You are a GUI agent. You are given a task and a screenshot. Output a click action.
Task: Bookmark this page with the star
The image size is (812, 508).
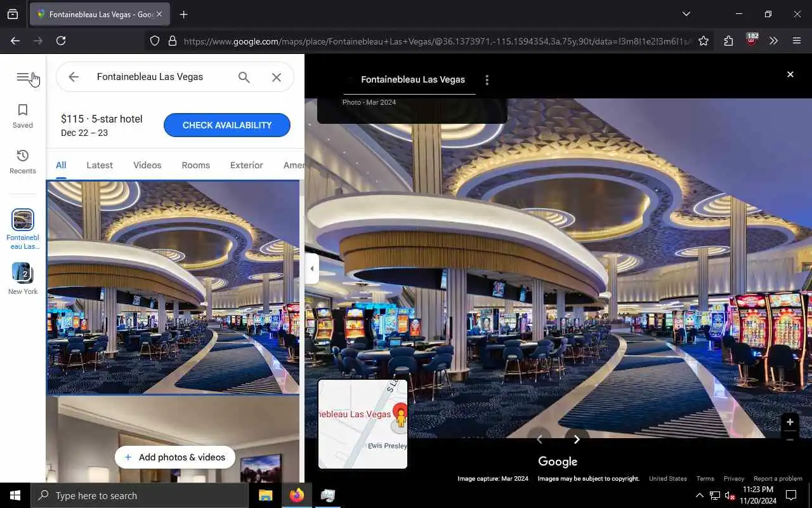click(x=704, y=41)
